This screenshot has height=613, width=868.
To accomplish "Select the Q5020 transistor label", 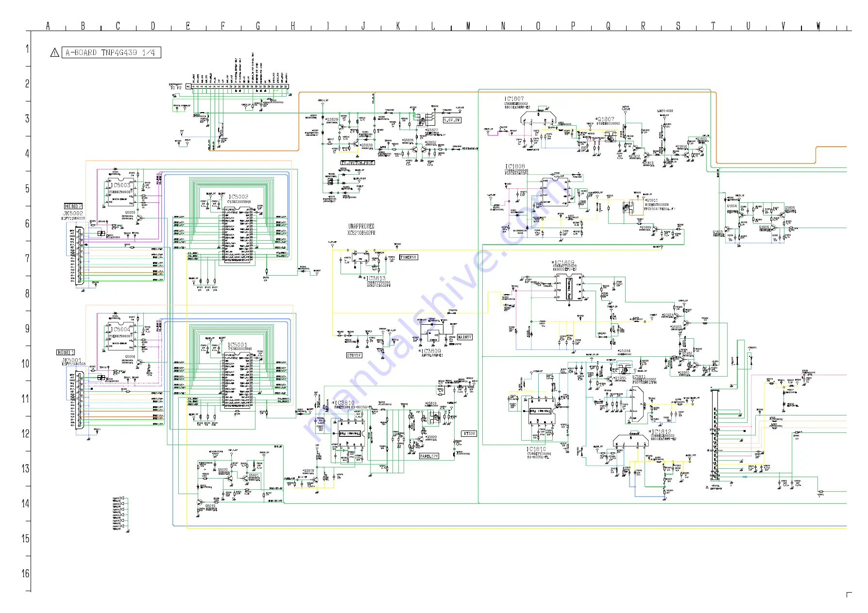I will click(x=222, y=470).
